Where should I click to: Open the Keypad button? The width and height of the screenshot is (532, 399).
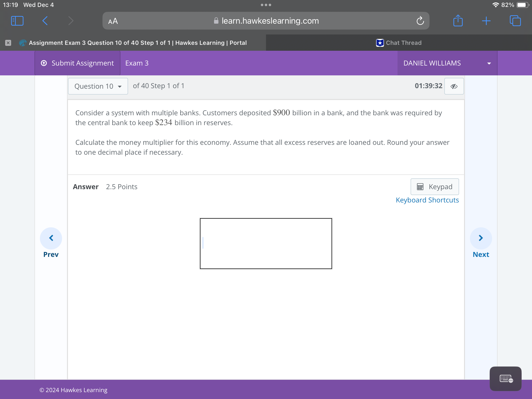434,187
